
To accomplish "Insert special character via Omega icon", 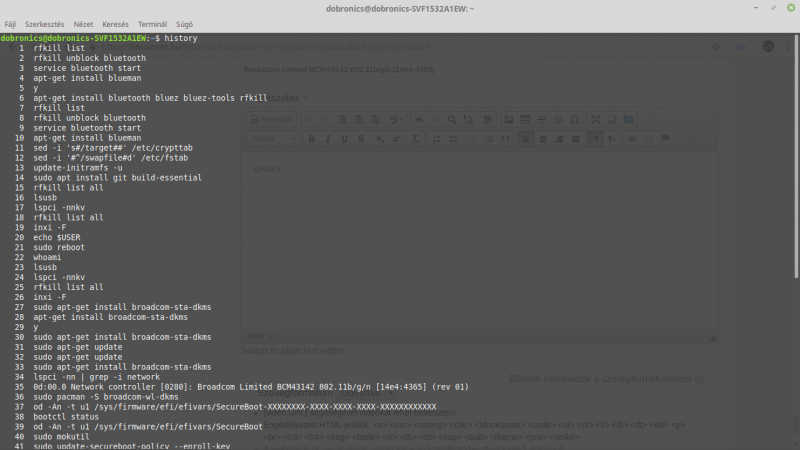I will point(574,119).
